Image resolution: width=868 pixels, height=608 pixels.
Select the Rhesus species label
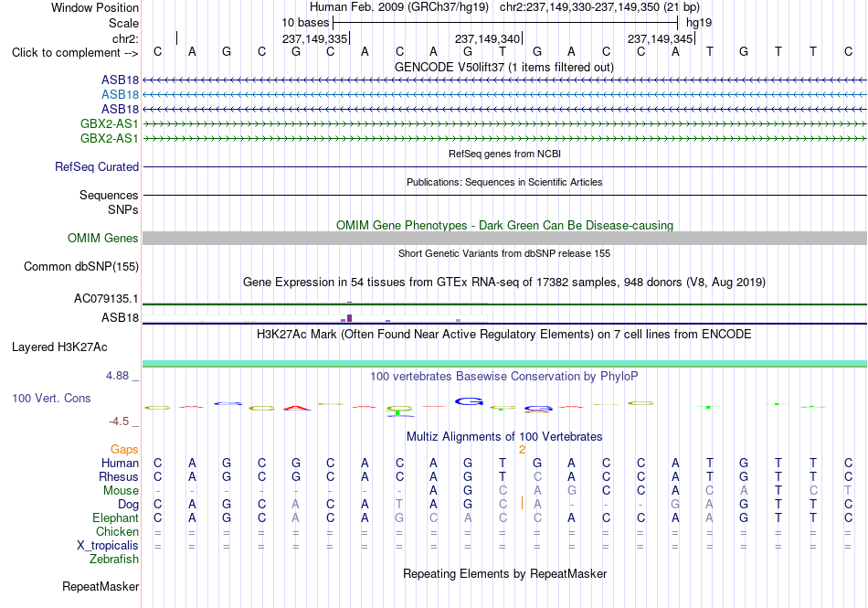click(119, 476)
